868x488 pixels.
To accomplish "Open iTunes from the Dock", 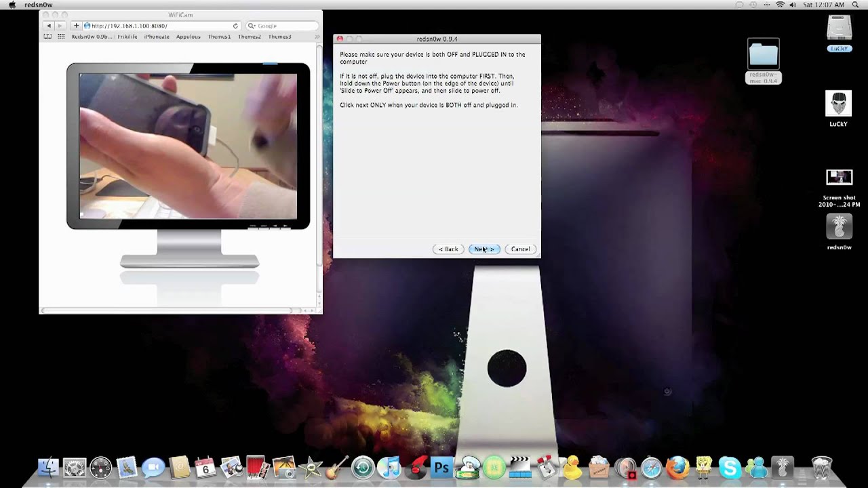I will (389, 467).
